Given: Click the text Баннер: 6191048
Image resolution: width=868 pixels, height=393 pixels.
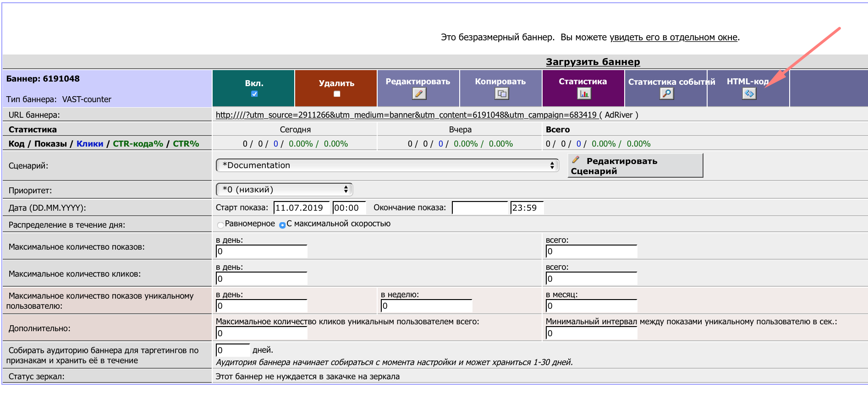Looking at the screenshot, I should [x=43, y=79].
